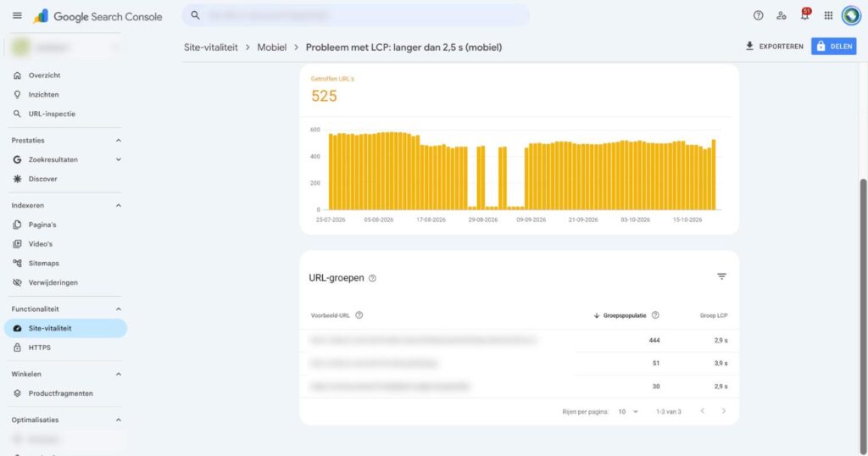Click the page vertical scrollbar

[863, 315]
